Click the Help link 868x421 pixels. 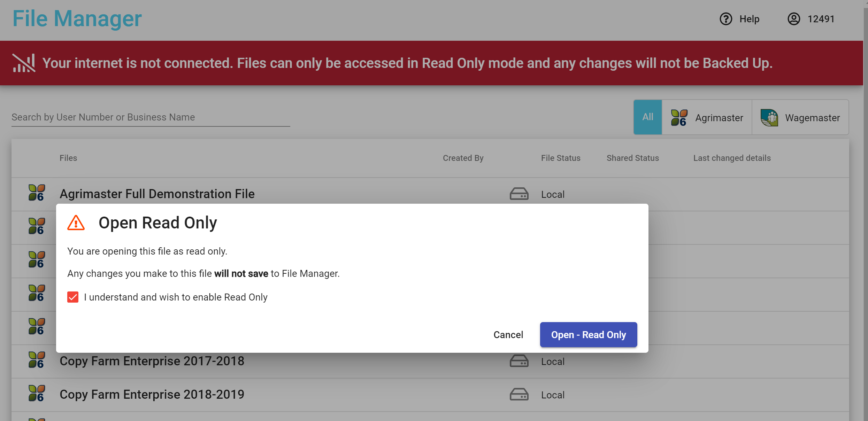coord(749,19)
